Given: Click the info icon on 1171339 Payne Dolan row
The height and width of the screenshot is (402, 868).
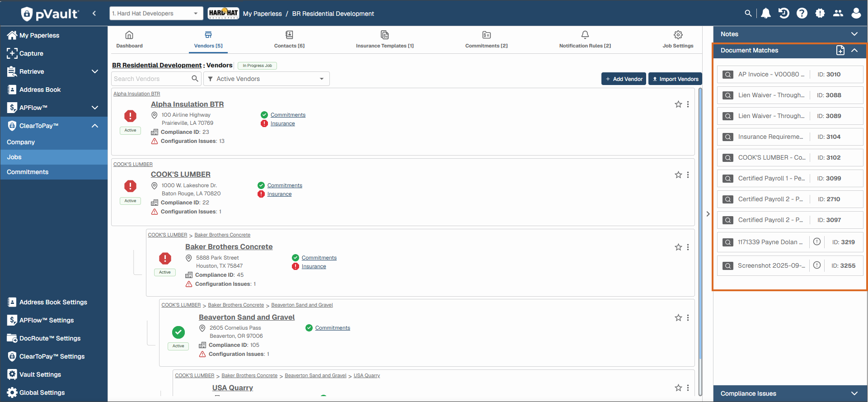Looking at the screenshot, I should 817,242.
